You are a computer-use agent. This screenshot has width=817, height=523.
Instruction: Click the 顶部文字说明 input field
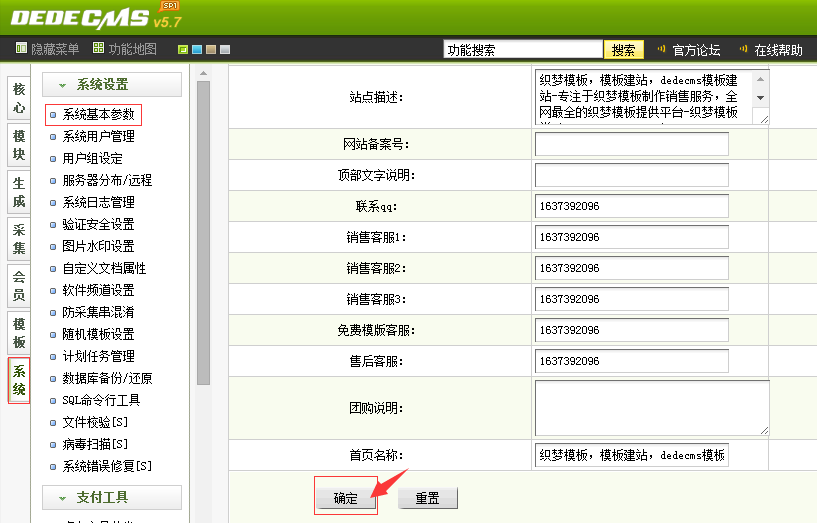[x=632, y=175]
